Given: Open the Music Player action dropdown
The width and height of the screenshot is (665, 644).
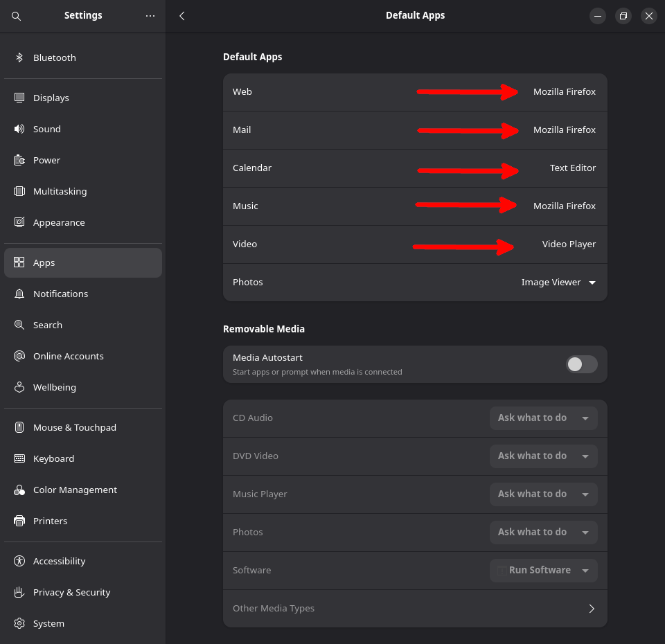Looking at the screenshot, I should [x=543, y=494].
